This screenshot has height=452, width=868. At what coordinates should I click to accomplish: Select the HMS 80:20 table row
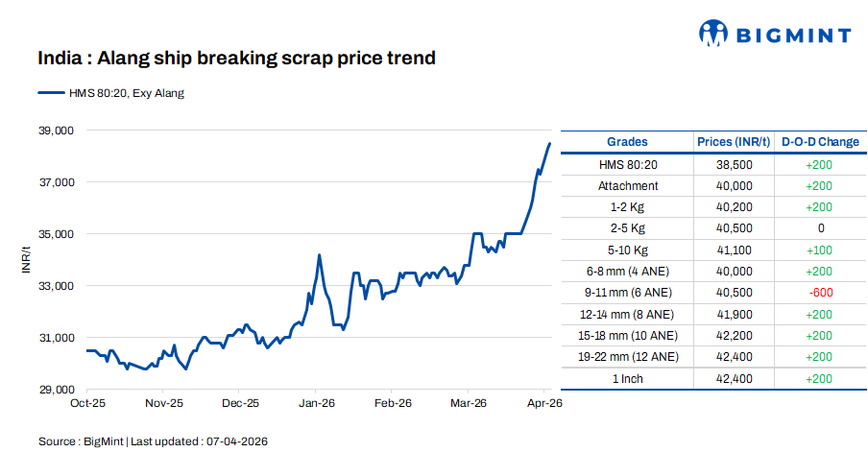[628, 165]
